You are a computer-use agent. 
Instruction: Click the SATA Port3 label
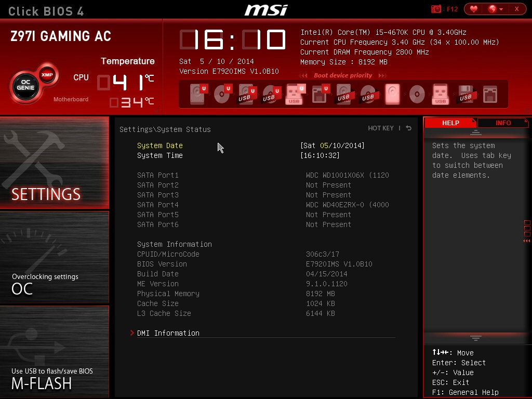tap(158, 195)
